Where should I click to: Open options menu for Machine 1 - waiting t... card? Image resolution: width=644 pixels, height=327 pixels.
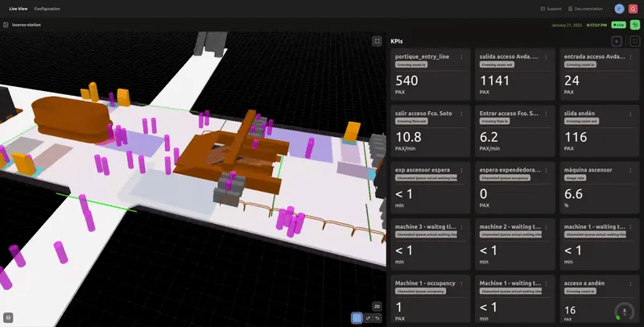(x=547, y=284)
